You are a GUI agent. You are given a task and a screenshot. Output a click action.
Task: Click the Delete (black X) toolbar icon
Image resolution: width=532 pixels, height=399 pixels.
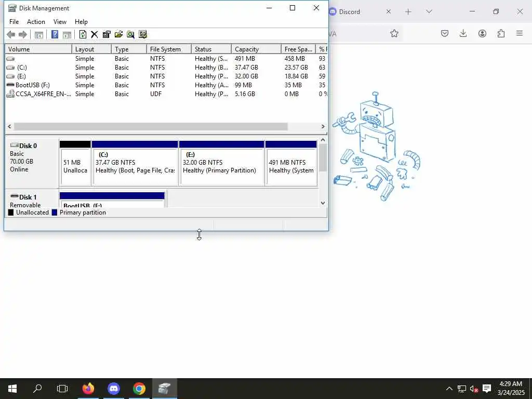(95, 34)
